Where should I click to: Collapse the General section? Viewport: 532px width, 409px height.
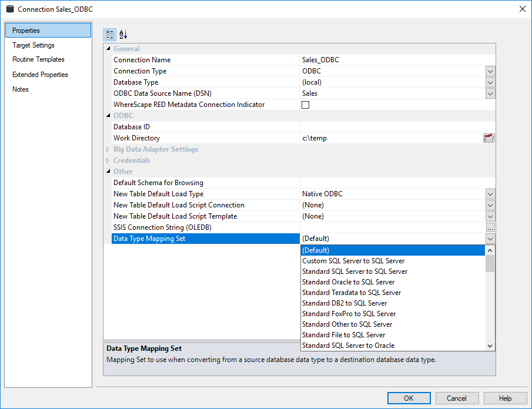click(x=108, y=49)
